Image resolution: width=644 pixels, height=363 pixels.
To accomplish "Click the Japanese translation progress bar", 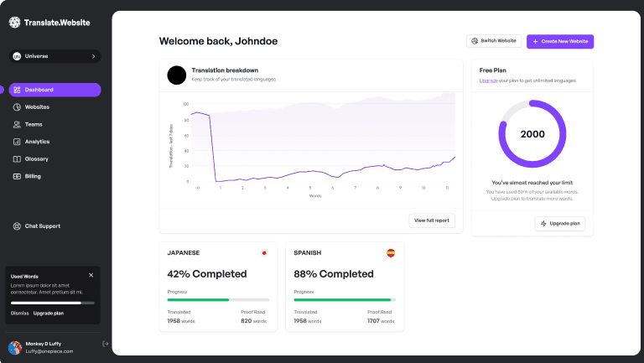I will [218, 299].
